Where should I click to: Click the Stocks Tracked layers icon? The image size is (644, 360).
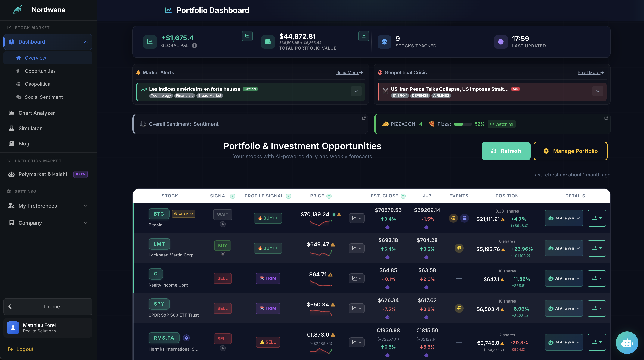(x=384, y=42)
